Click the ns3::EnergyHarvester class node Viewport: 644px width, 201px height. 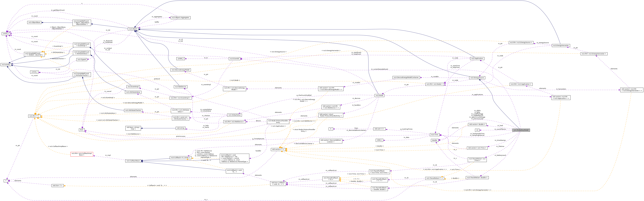click(x=561, y=45)
